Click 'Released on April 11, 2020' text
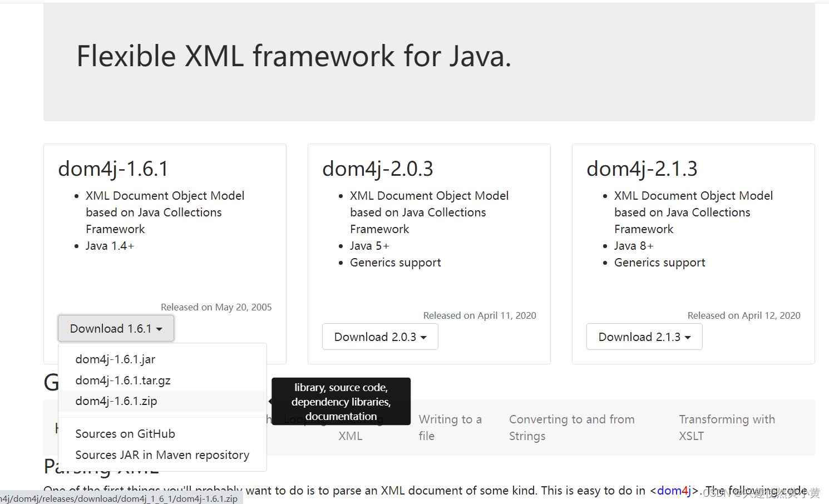This screenshot has width=829, height=504. pos(480,315)
